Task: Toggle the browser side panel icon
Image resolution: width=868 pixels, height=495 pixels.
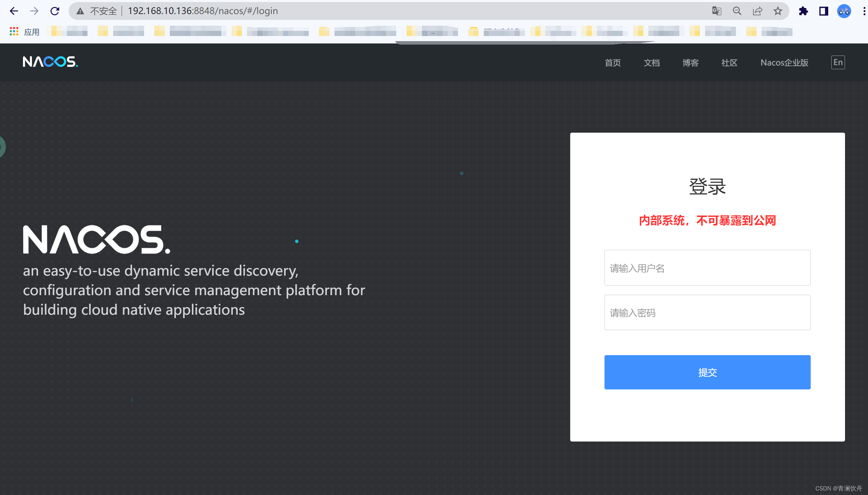Action: [x=823, y=11]
